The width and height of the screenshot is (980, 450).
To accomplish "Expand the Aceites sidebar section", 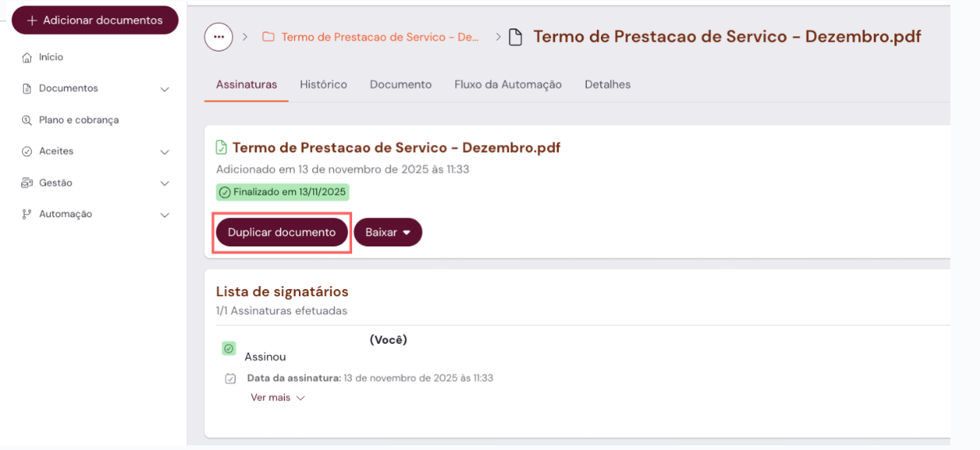I will [x=165, y=152].
